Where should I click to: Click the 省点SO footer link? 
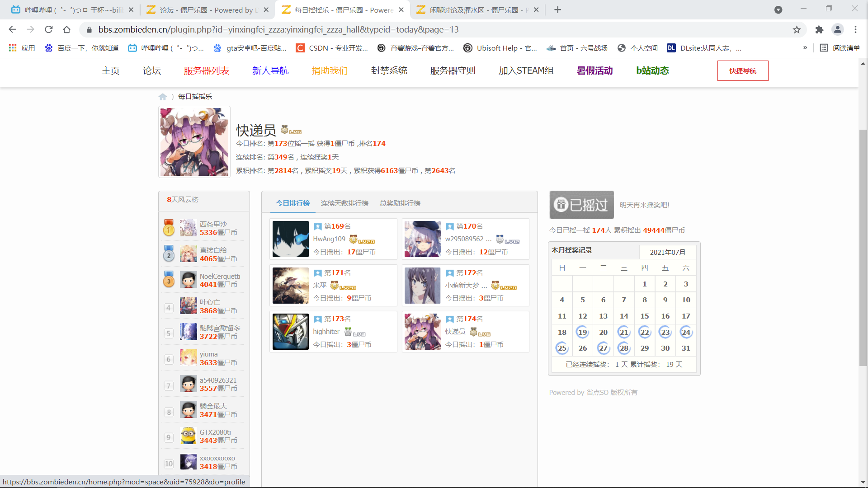pyautogui.click(x=597, y=393)
